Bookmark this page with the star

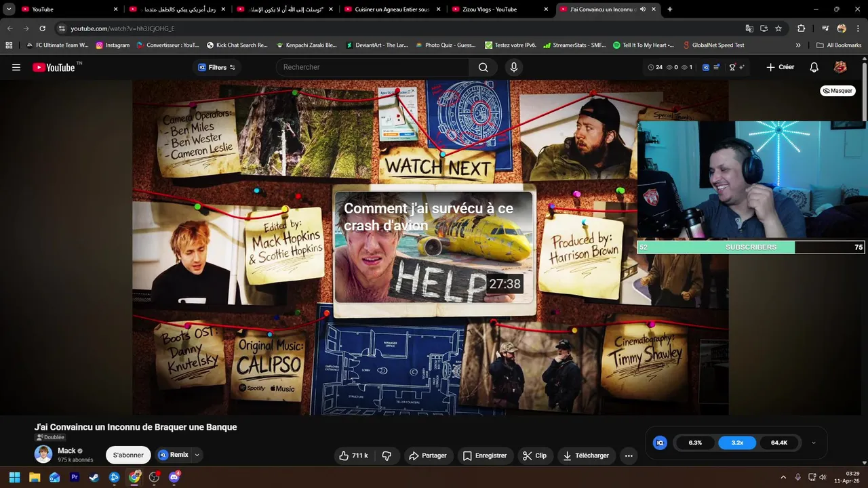pyautogui.click(x=778, y=28)
